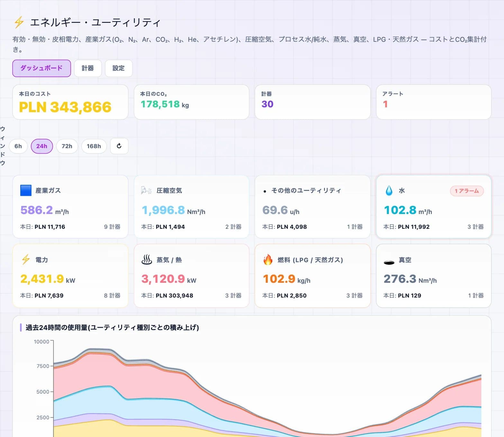
Task: Click the 圧縮空気 compressed air icon
Action: [x=146, y=191]
